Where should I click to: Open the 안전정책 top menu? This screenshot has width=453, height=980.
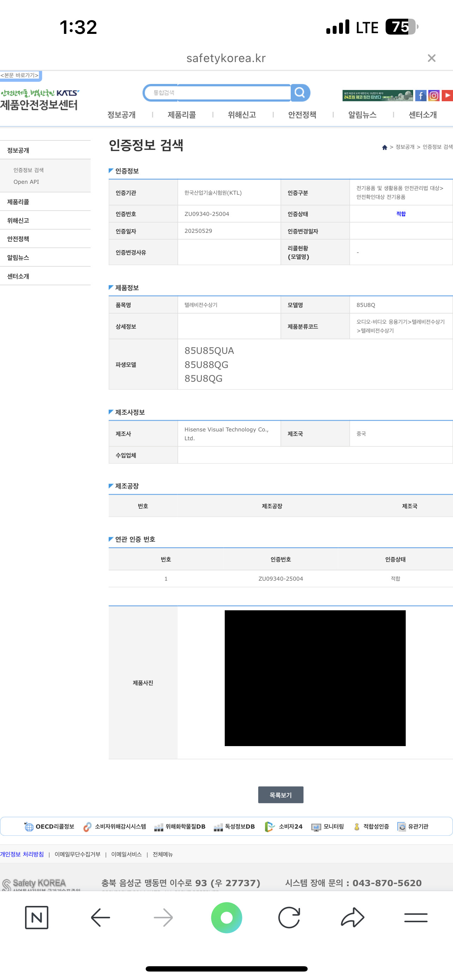[302, 115]
